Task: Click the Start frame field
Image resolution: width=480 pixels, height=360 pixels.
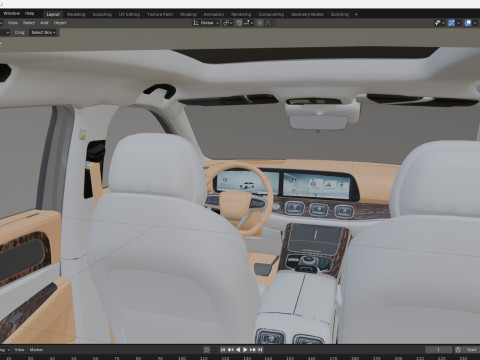Action: pos(472,350)
